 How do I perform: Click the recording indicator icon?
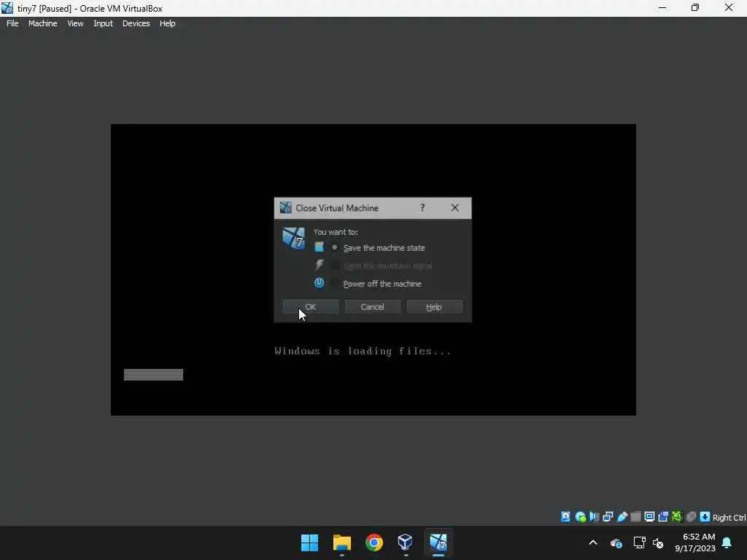[663, 517]
